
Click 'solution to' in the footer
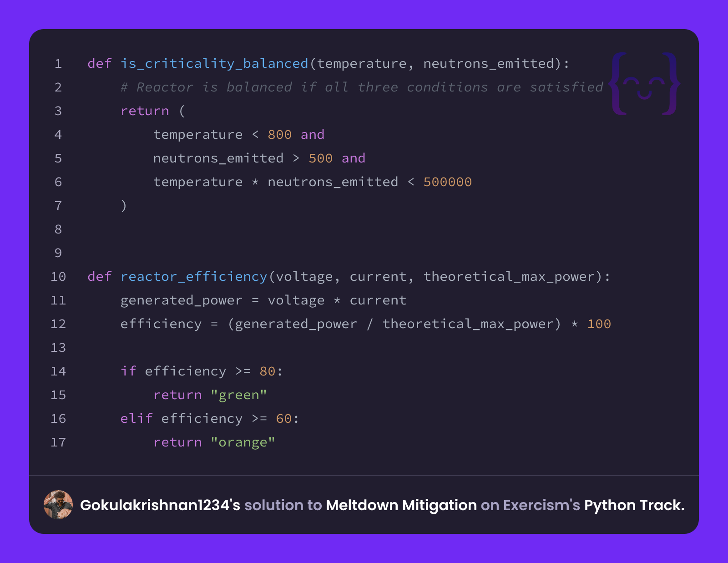(283, 505)
